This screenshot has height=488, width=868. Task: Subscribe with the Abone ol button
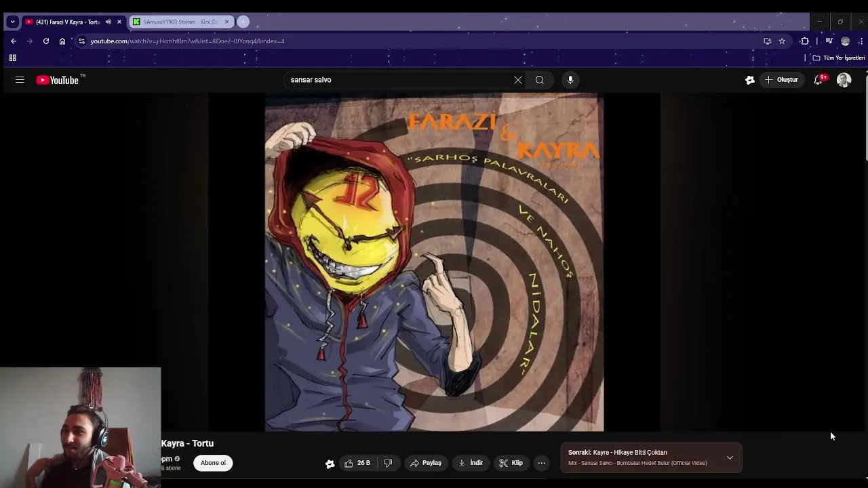[213, 463]
